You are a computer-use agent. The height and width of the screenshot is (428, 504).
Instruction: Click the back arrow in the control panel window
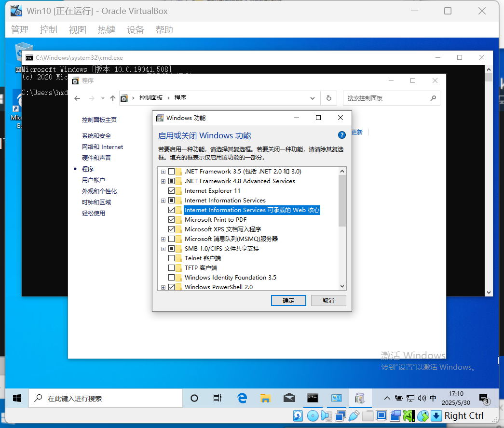point(77,98)
